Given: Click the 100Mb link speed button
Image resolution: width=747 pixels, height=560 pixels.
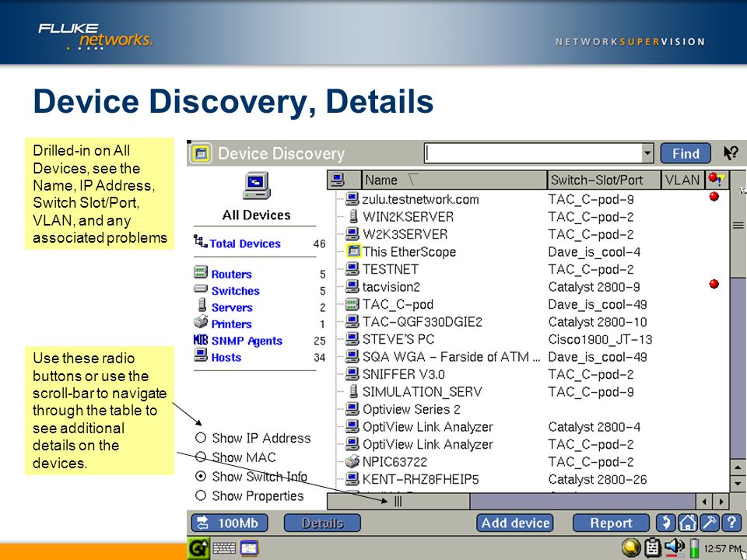Looking at the screenshot, I should click(230, 523).
